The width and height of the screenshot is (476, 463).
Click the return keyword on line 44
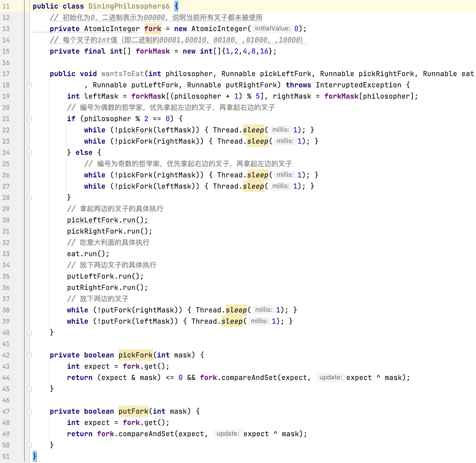[x=80, y=378]
